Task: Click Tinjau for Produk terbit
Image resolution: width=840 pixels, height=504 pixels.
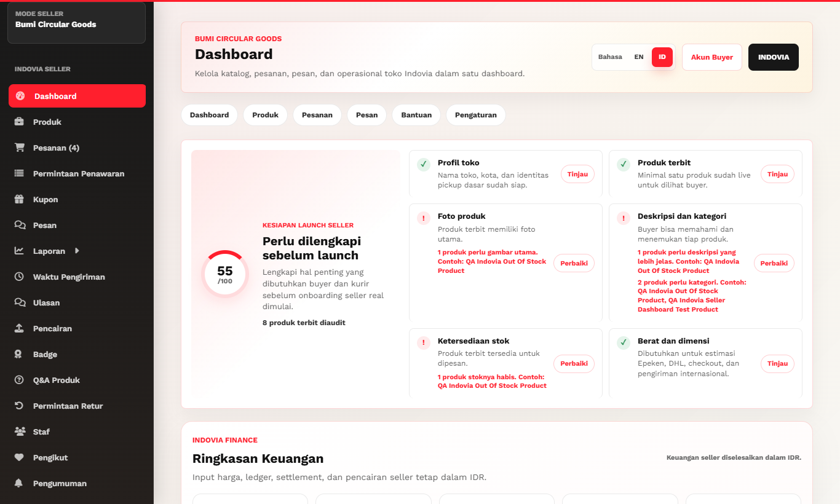Action: point(777,174)
